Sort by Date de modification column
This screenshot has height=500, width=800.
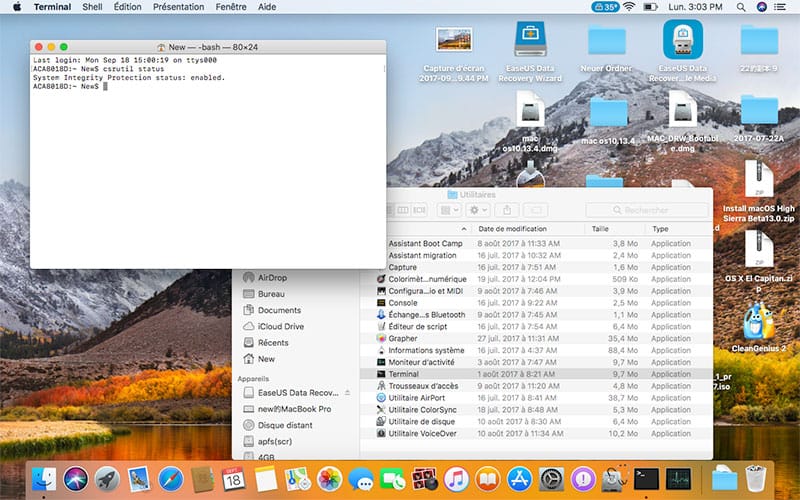pos(512,229)
